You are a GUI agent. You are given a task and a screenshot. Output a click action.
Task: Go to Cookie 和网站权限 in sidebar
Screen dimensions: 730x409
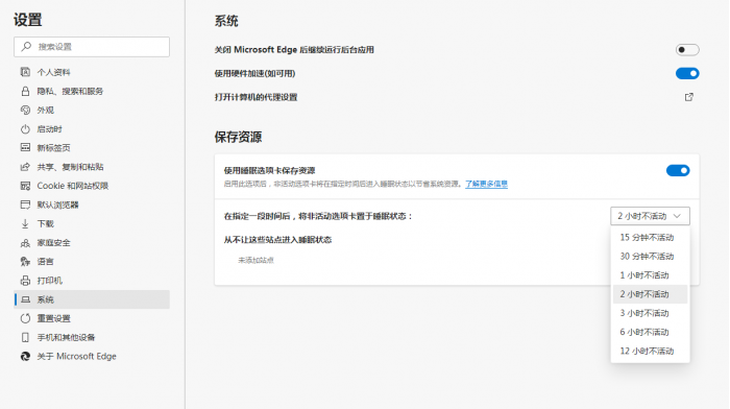tap(72, 186)
